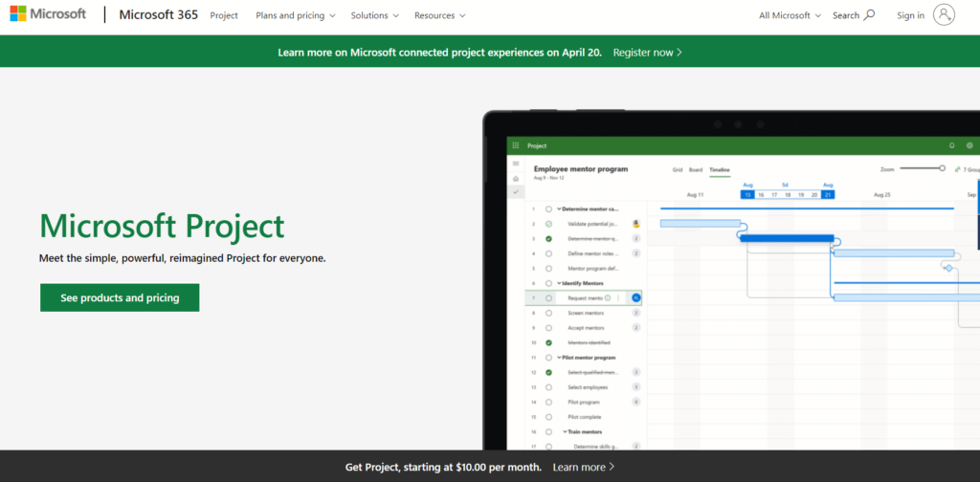Uncheck the Mentors identified task
980x482 pixels.
click(548, 342)
